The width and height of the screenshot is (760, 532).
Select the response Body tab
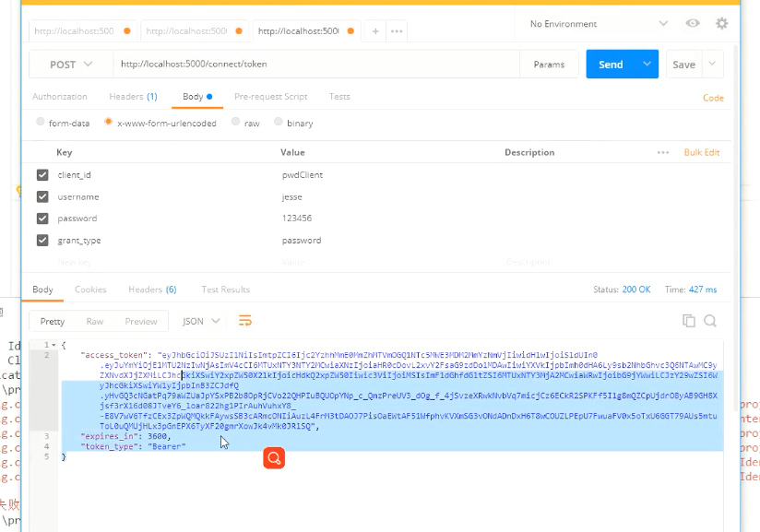click(42, 290)
